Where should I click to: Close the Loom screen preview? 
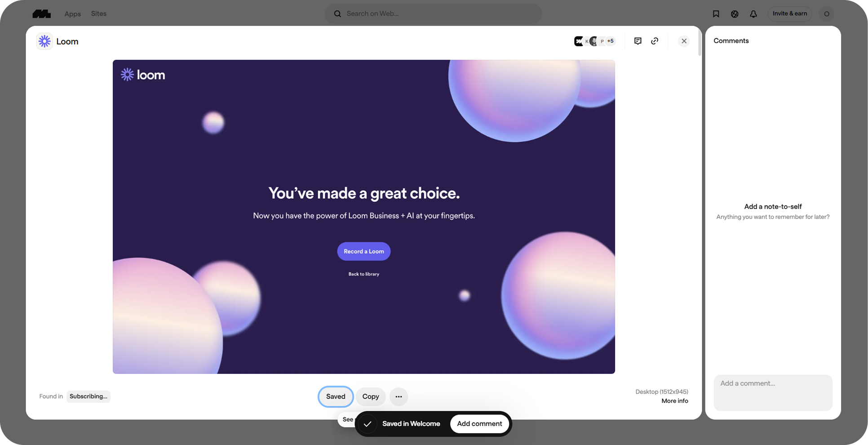(684, 41)
